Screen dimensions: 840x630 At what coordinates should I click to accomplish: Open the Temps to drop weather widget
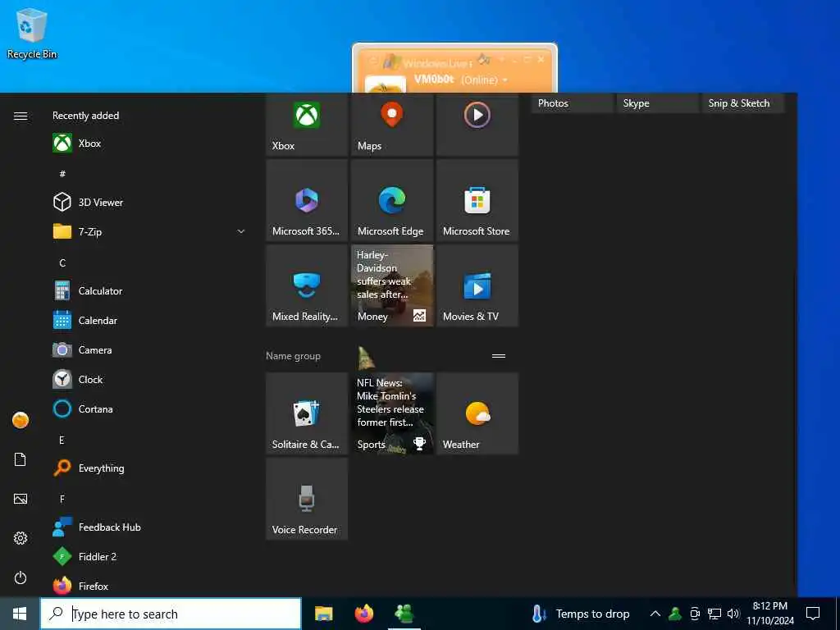[581, 614]
